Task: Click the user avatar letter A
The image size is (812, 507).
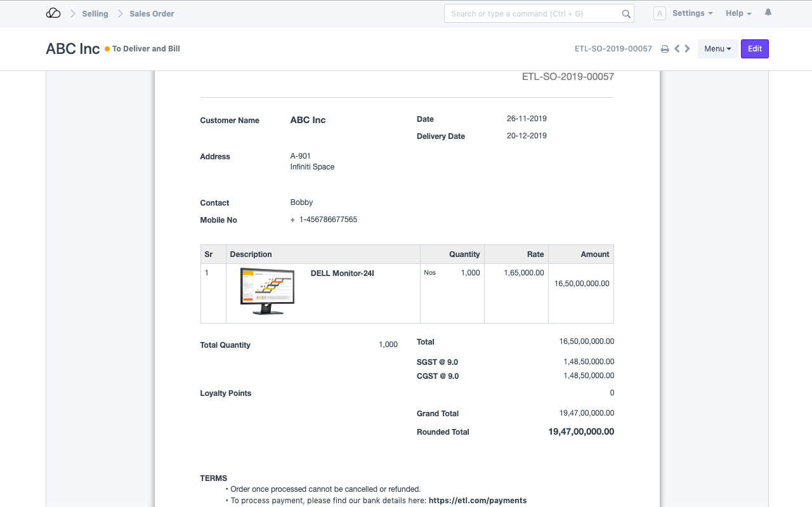Action: point(659,13)
